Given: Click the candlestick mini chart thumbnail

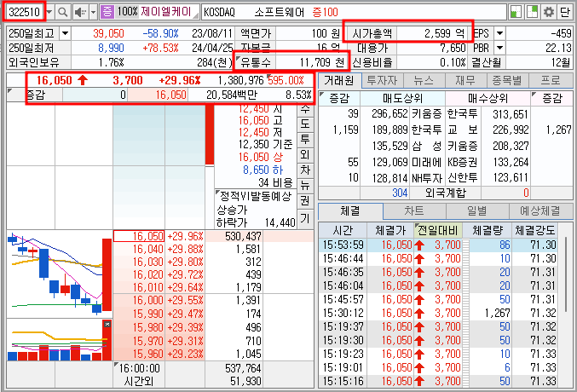Looking at the screenshot, I should point(60,274).
